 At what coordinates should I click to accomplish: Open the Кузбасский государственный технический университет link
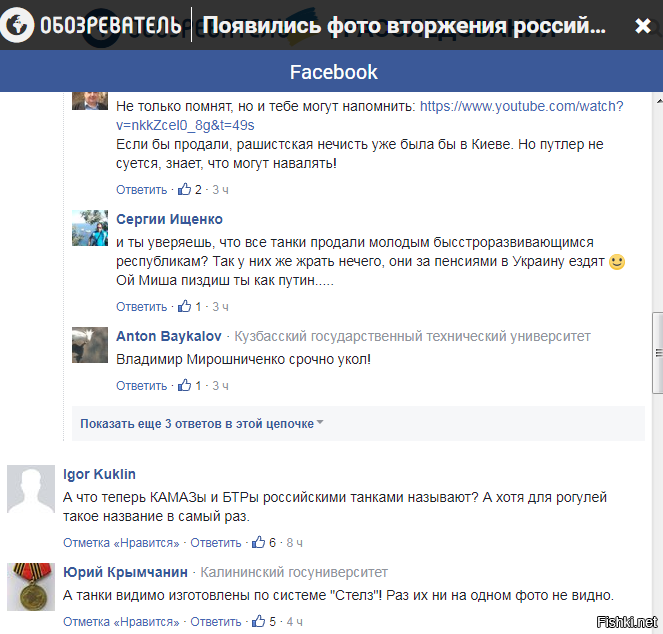(x=412, y=336)
